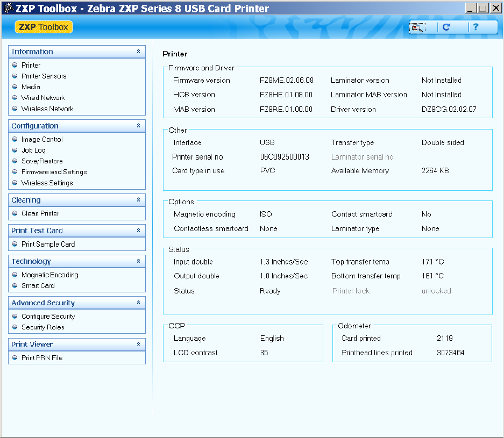
Task: Click the bullet icon beside Job Log
Action: click(x=15, y=150)
